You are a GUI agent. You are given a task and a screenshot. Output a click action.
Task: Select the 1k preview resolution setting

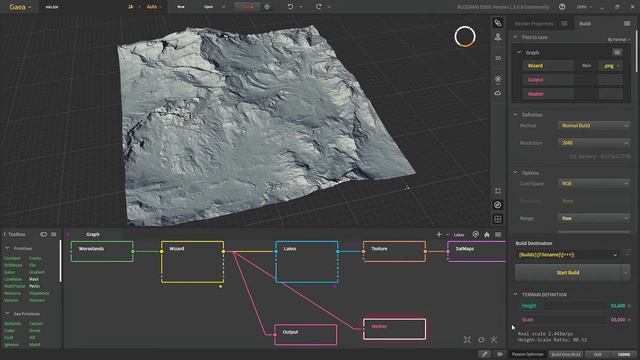coord(131,7)
